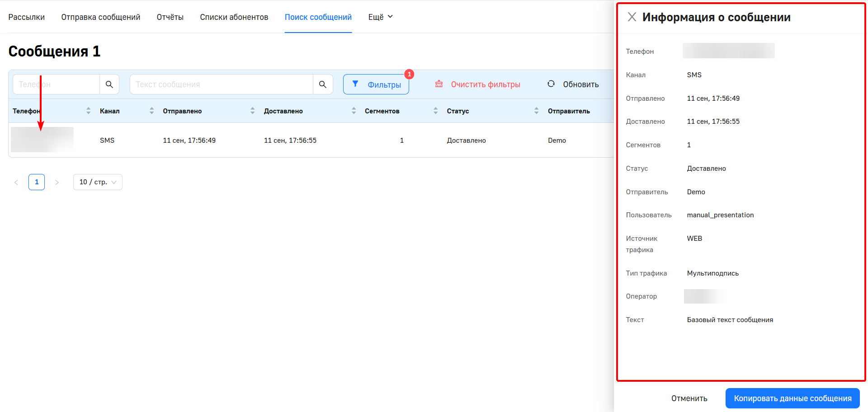Focus the Текст сообщения search field
The image size is (868, 412).
[x=222, y=84]
